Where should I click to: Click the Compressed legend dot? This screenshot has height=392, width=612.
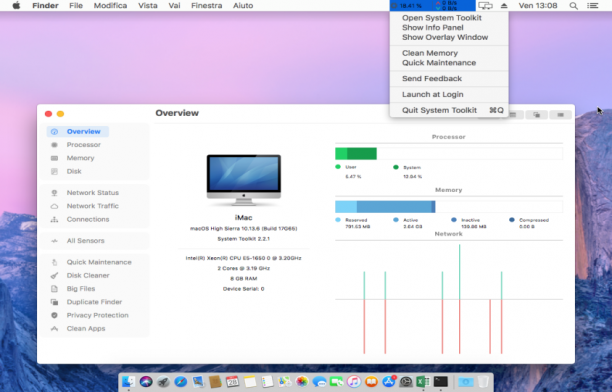(x=512, y=220)
